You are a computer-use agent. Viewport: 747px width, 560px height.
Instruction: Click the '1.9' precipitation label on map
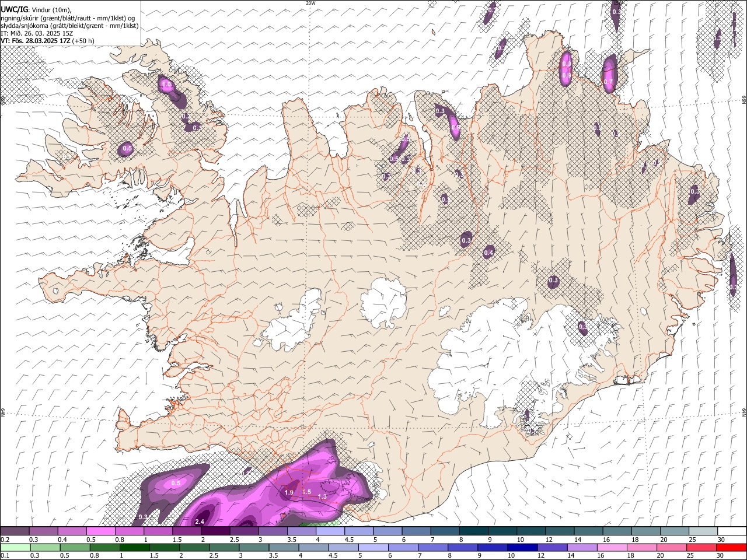289,493
